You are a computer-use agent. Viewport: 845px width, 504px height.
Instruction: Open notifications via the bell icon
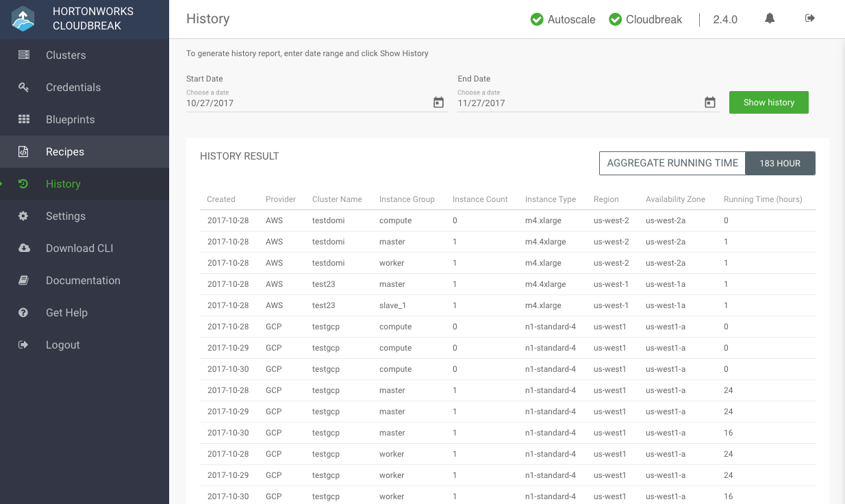click(770, 18)
